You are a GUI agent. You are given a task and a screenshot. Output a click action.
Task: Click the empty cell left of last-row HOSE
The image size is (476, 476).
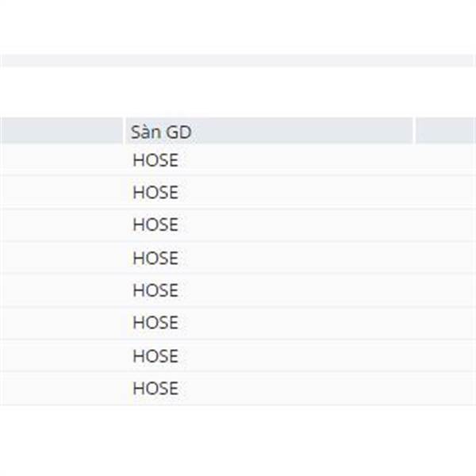[x=63, y=388]
